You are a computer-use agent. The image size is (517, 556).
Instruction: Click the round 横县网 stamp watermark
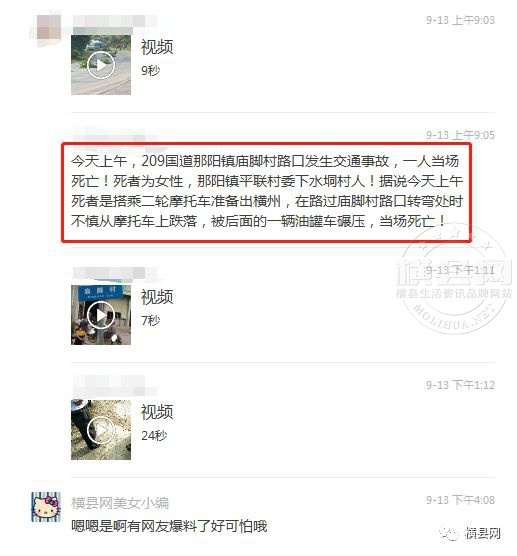(x=454, y=279)
